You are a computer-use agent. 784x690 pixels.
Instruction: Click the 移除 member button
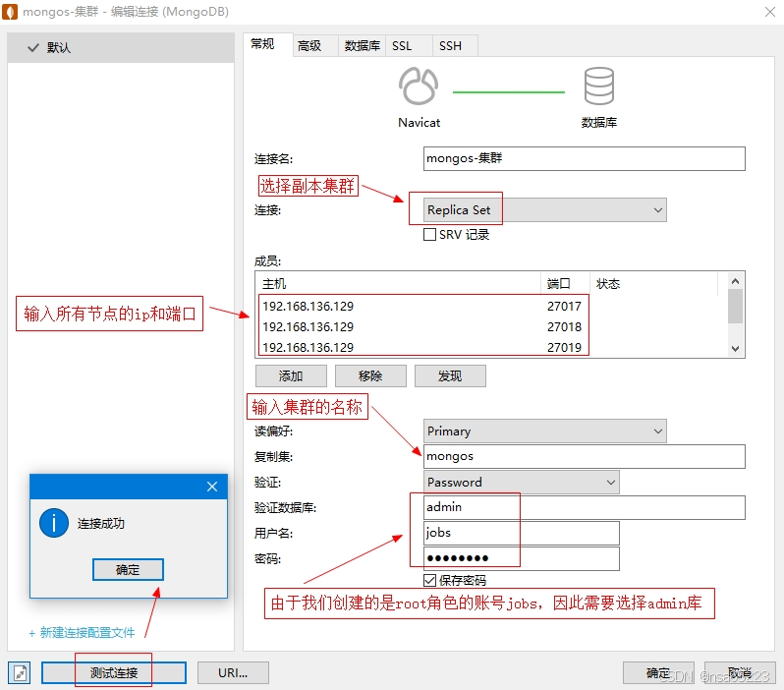coord(370,375)
